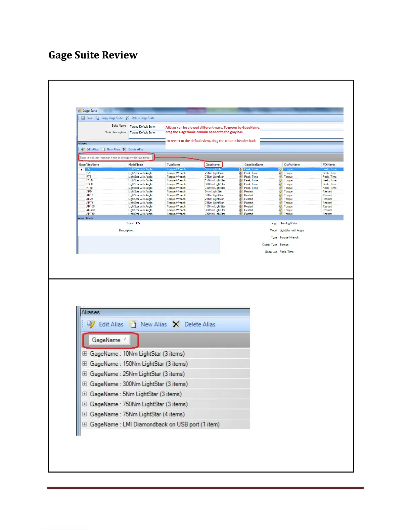Click the large Edit Alias pencil icon
Image resolution: width=411 pixels, height=532 pixels.
click(x=91, y=324)
